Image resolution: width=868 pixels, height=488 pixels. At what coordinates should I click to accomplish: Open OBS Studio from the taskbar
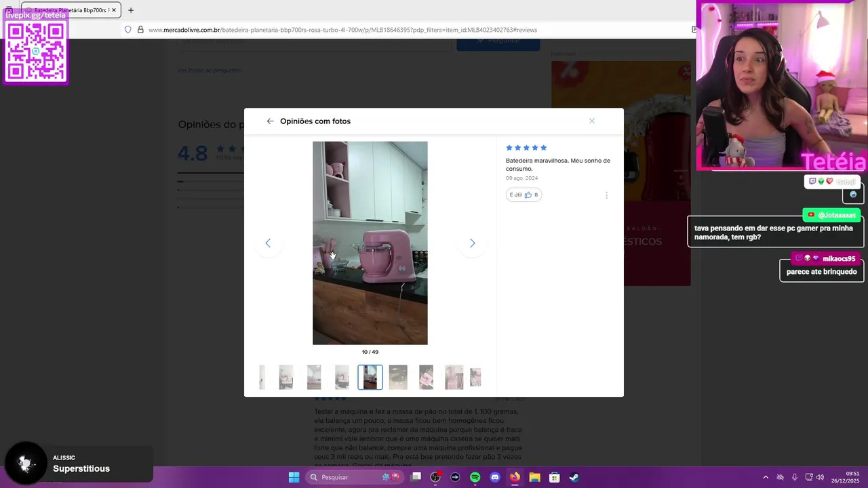(x=435, y=477)
